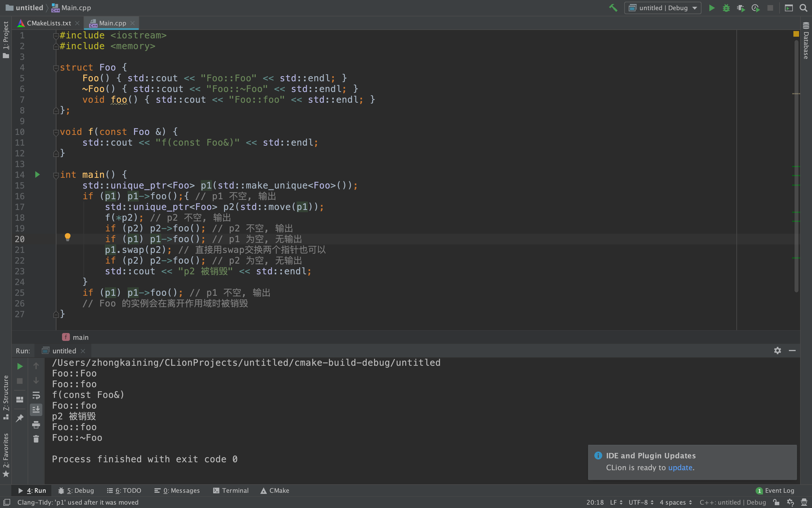The height and width of the screenshot is (508, 812).
Task: Collapse the int main fold marker
Action: point(56,175)
